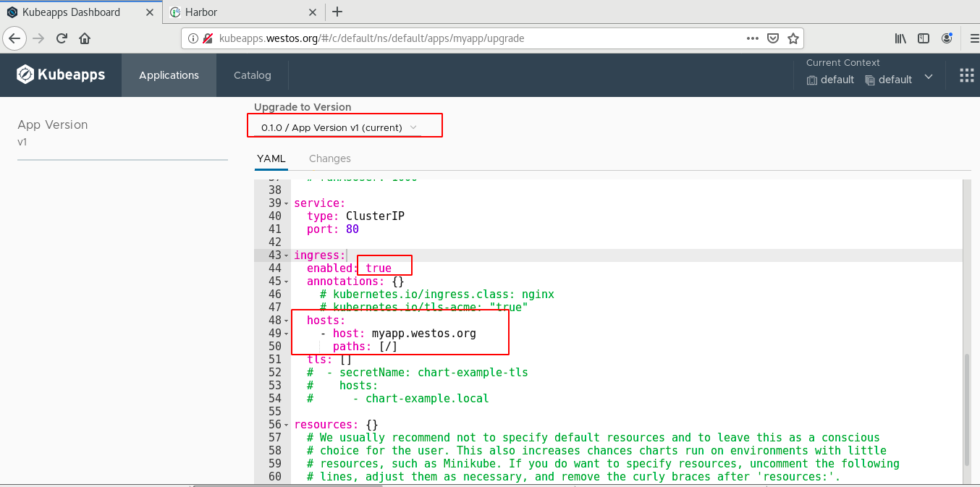Click the 'true' value on line 44
The image size is (980, 487).
pos(379,268)
